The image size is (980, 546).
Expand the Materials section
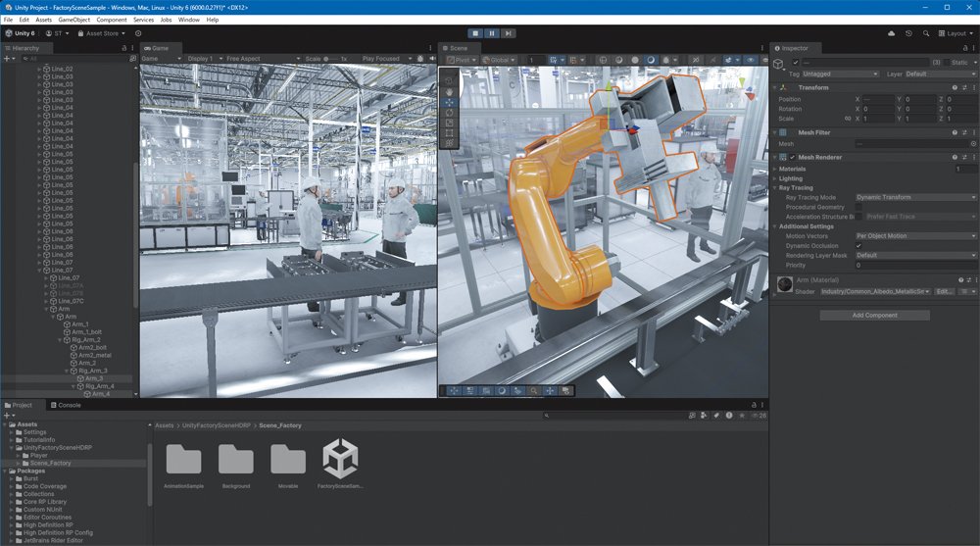pos(775,169)
